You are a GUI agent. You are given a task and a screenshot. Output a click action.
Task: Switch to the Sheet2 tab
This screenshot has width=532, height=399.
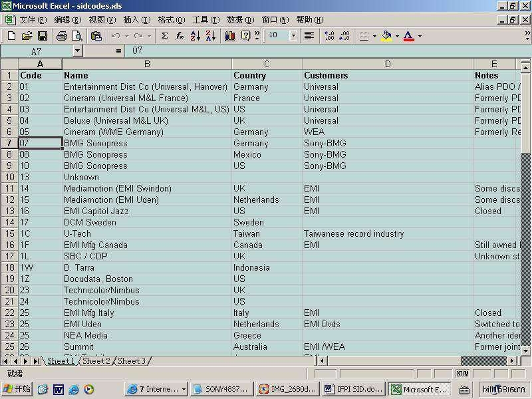[96, 361]
